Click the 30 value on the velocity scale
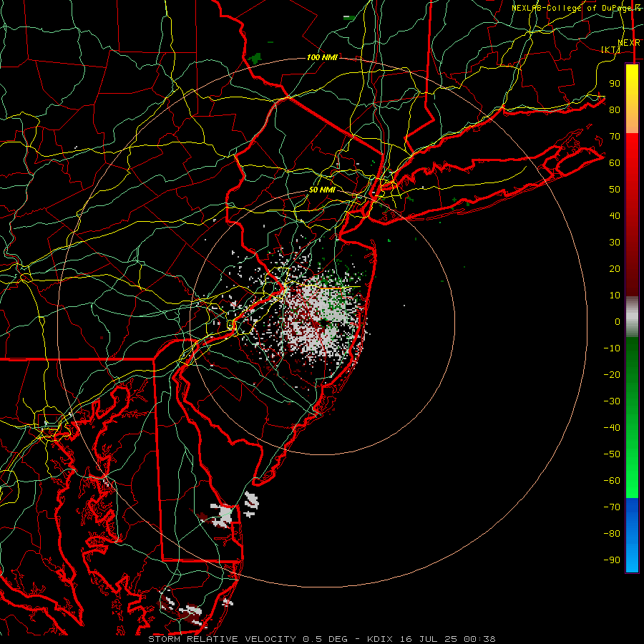 point(615,243)
